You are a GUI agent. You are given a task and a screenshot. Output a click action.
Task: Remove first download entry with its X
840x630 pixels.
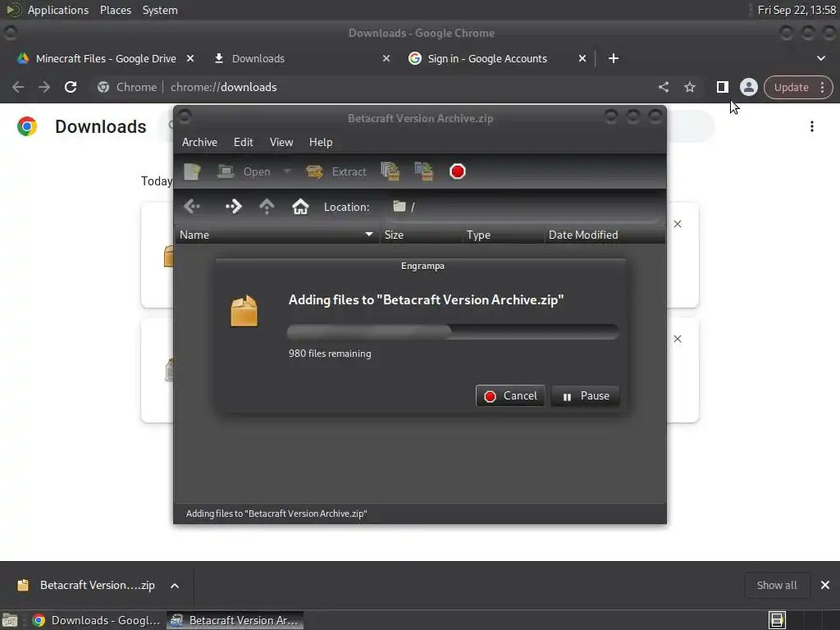[677, 224]
